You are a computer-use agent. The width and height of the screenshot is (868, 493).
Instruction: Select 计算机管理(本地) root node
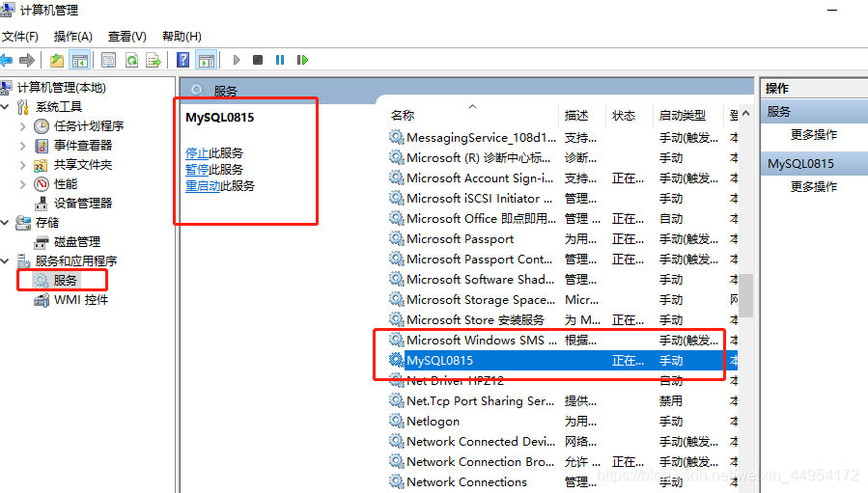tap(62, 88)
